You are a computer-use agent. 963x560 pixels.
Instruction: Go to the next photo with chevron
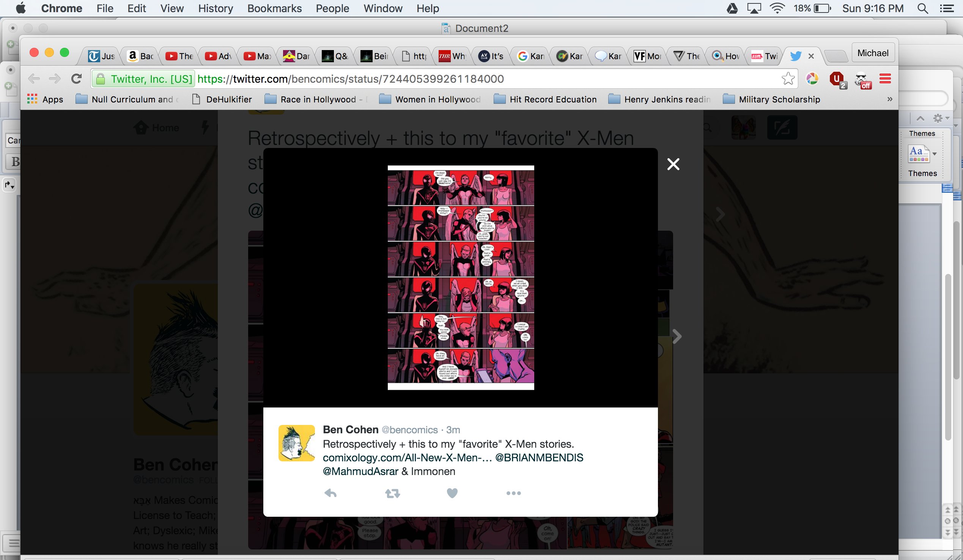(x=677, y=337)
